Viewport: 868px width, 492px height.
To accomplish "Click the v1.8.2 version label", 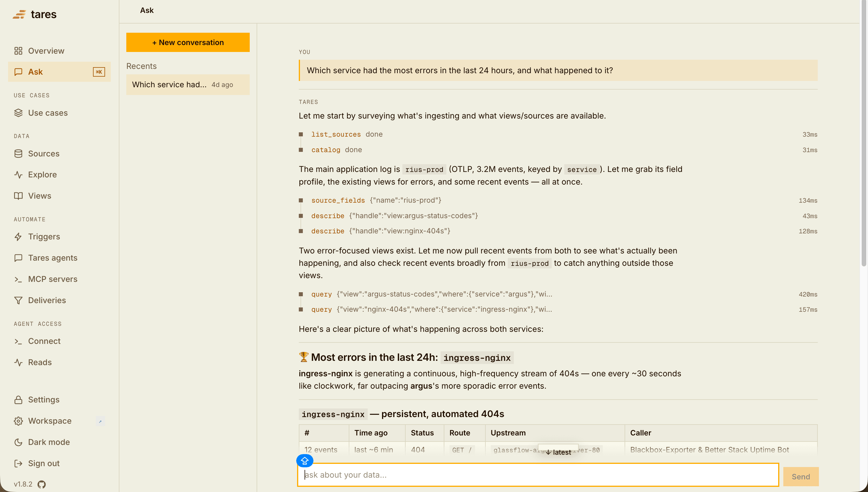I will coord(23,484).
